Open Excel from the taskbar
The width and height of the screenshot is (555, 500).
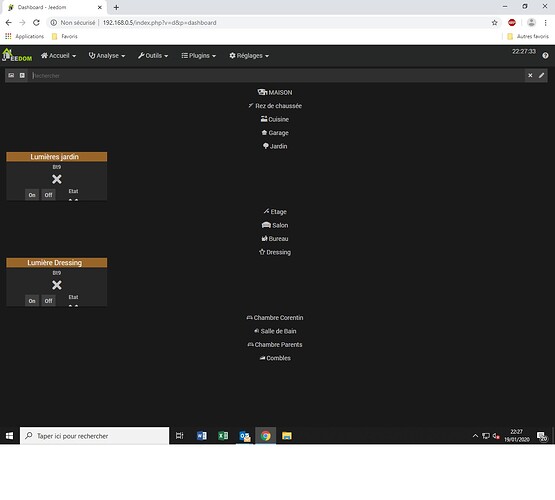223,436
